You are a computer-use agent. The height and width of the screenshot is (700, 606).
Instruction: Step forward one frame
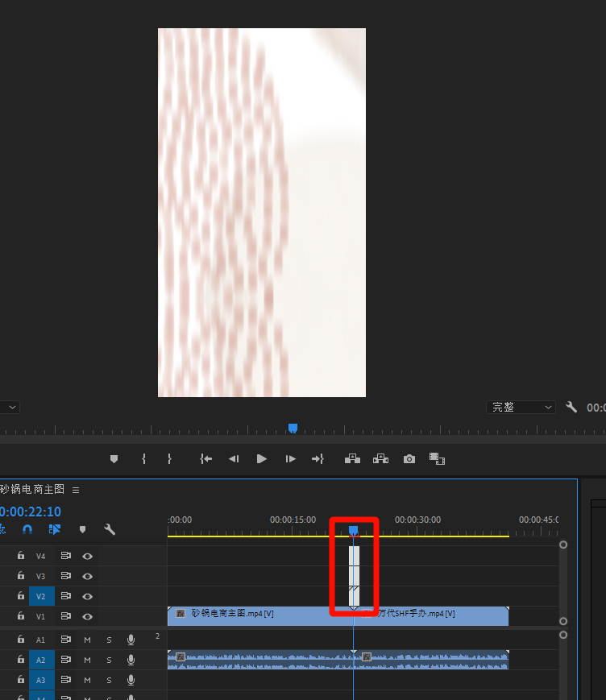point(290,458)
